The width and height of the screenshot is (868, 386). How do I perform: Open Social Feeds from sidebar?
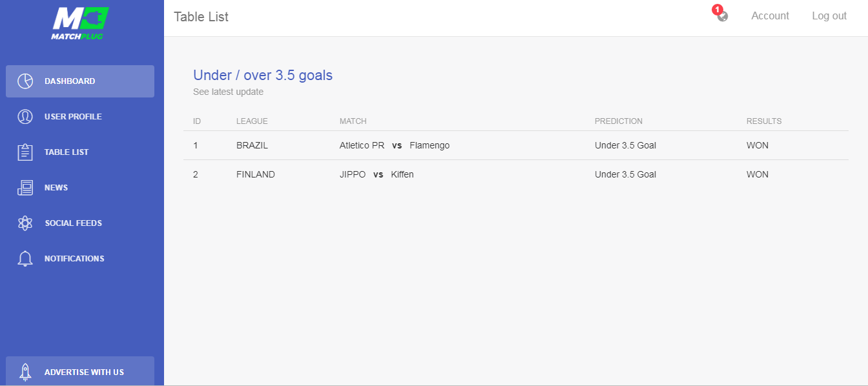pos(73,223)
